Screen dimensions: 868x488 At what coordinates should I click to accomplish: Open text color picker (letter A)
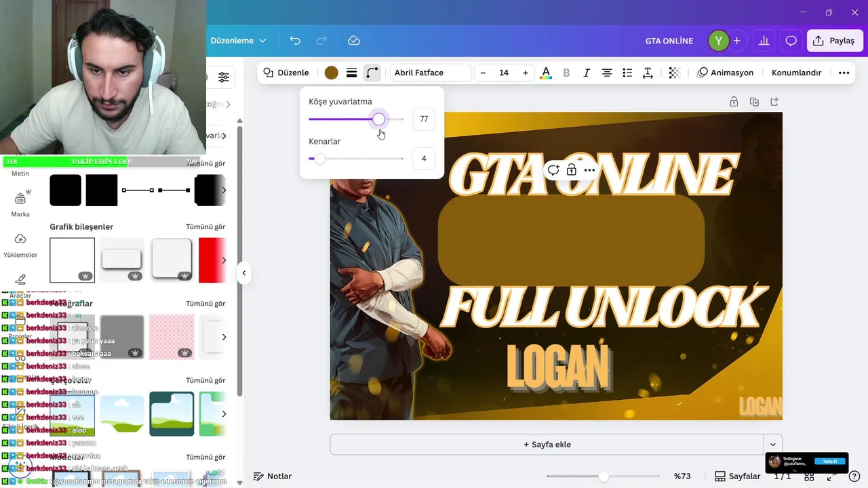tap(546, 73)
